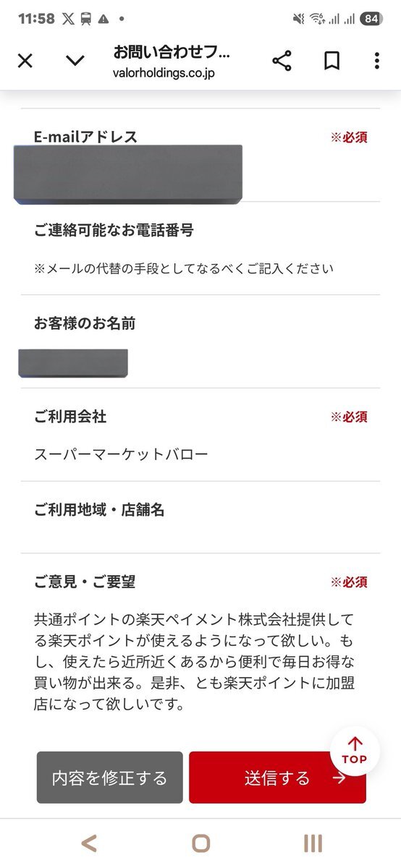Tap the 送信する submit button

point(277,778)
